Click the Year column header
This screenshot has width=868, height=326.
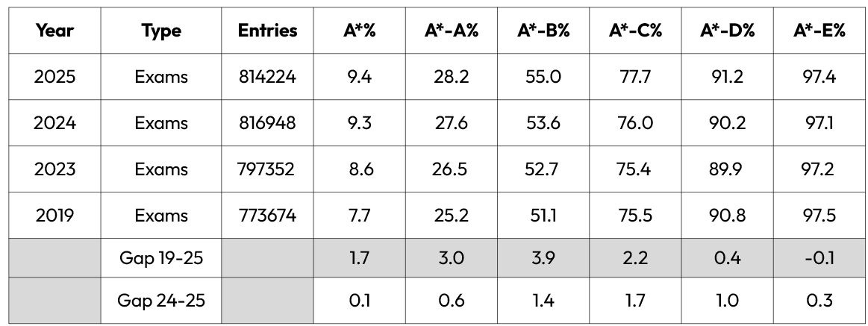click(54, 31)
